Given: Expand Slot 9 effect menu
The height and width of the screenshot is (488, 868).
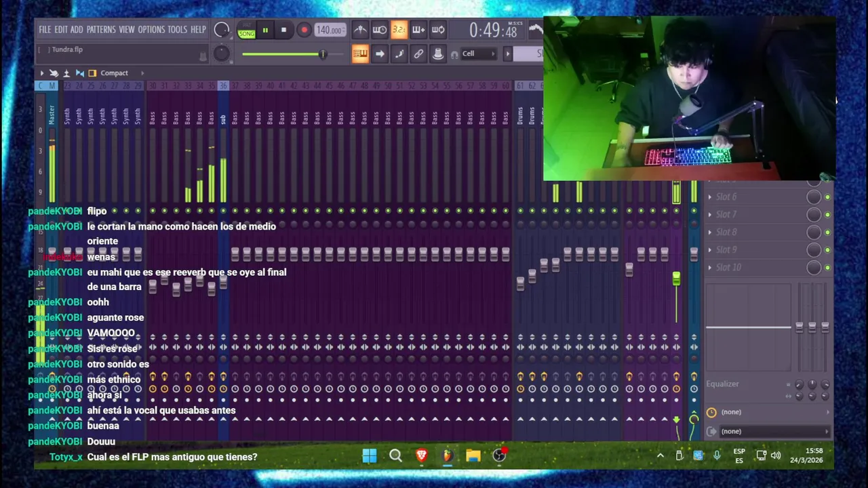Looking at the screenshot, I should [710, 250].
